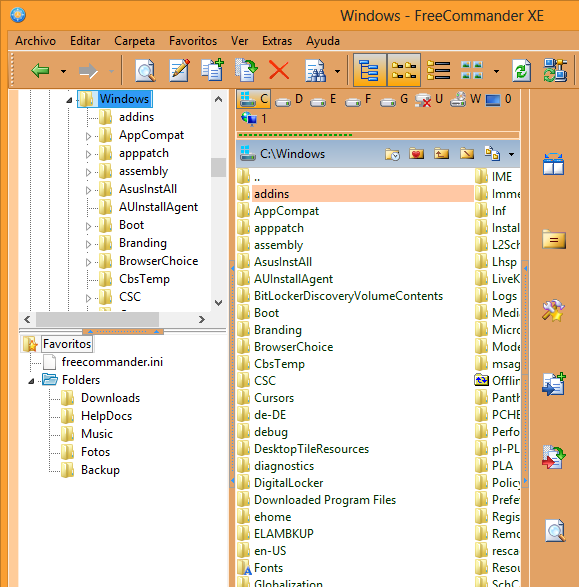Image resolution: width=579 pixels, height=587 pixels.
Task: Toggle the folder tree view button
Action: pos(370,70)
